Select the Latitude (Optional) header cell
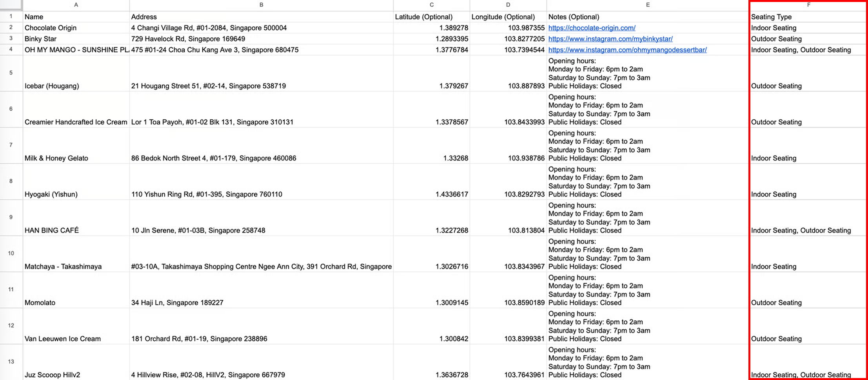Viewport: 868px width, 380px height. [x=431, y=17]
